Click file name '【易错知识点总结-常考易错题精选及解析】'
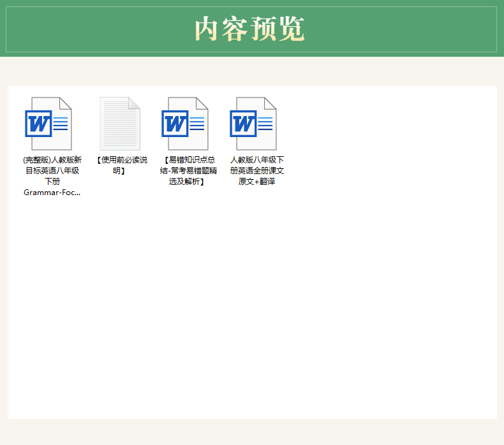The image size is (504, 445). pyautogui.click(x=188, y=171)
